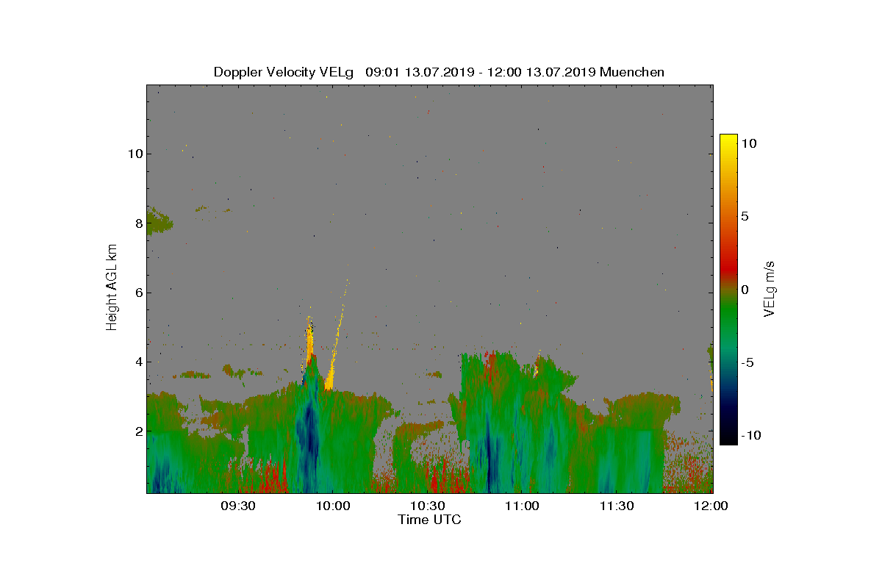Select the 10:00 time tick label
Image resolution: width=882 pixels, height=588 pixels.
pos(333,506)
